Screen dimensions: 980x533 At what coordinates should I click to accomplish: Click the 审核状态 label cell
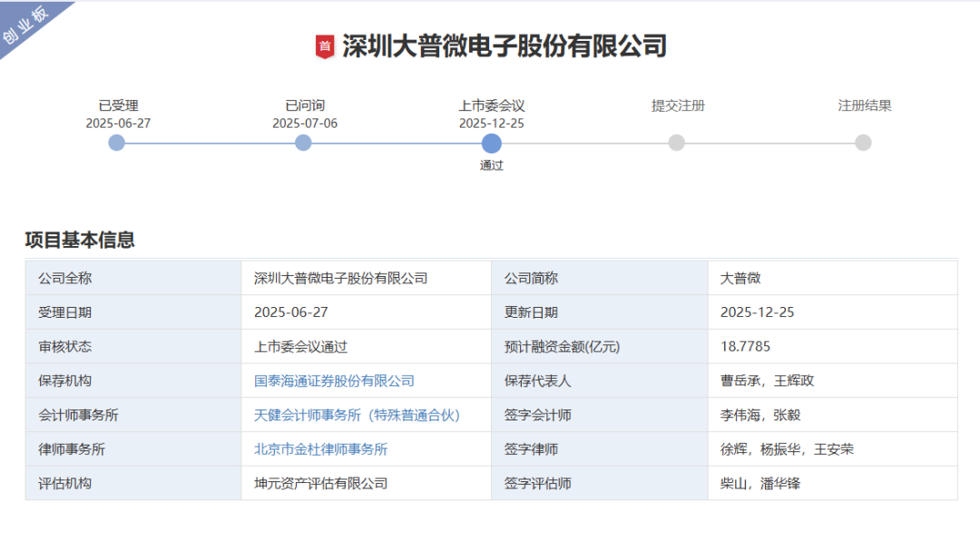[x=133, y=346]
